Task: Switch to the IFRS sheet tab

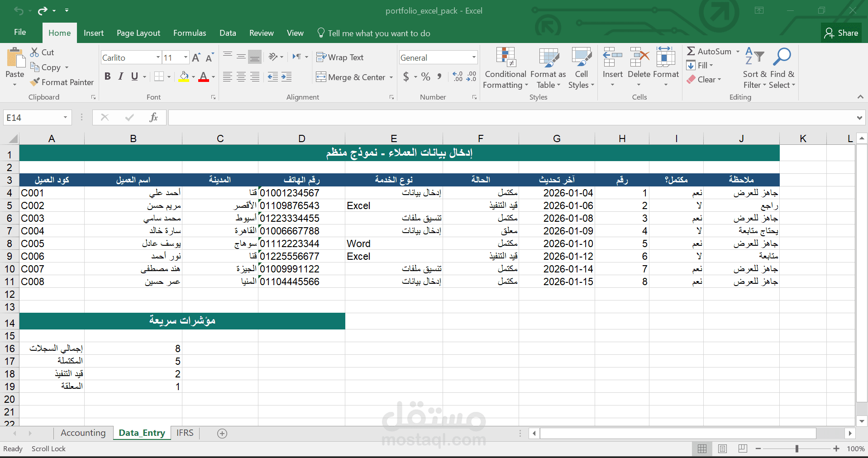Action: (185, 433)
